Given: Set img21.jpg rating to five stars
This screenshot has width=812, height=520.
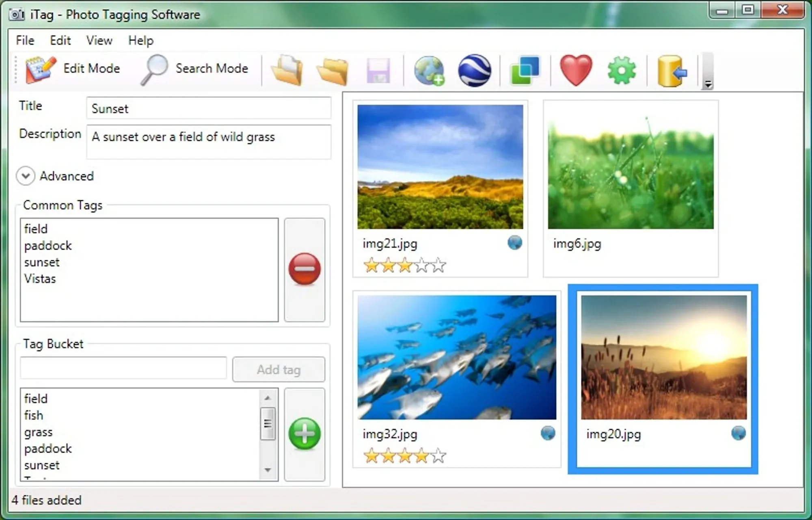Looking at the screenshot, I should point(439,266).
